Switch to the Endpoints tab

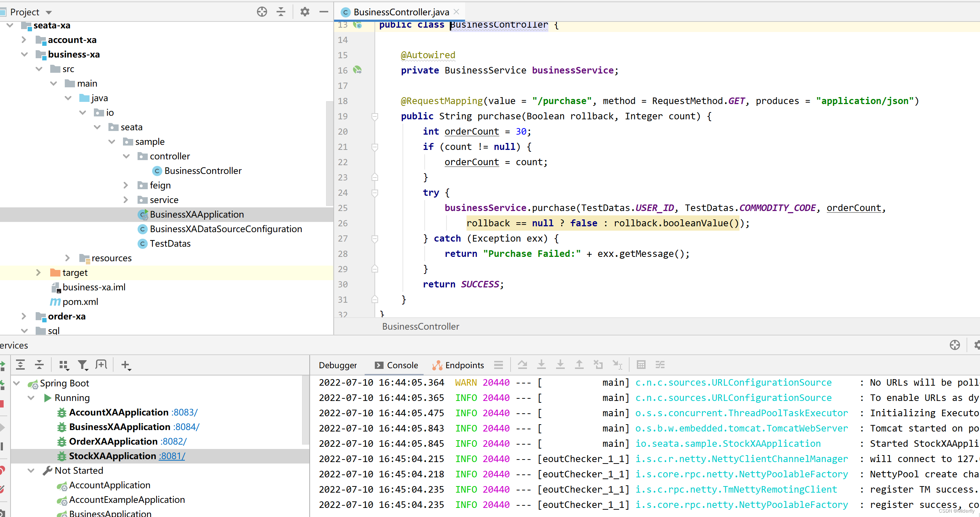(x=458, y=365)
